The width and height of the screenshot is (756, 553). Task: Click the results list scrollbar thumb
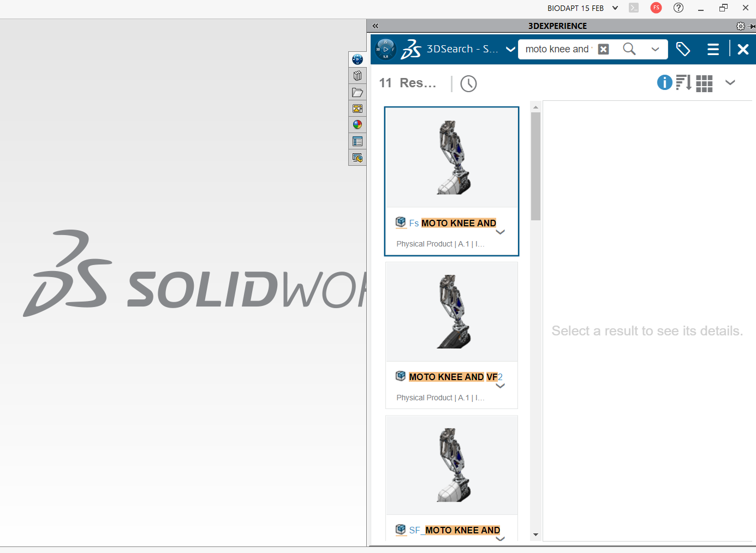point(535,166)
